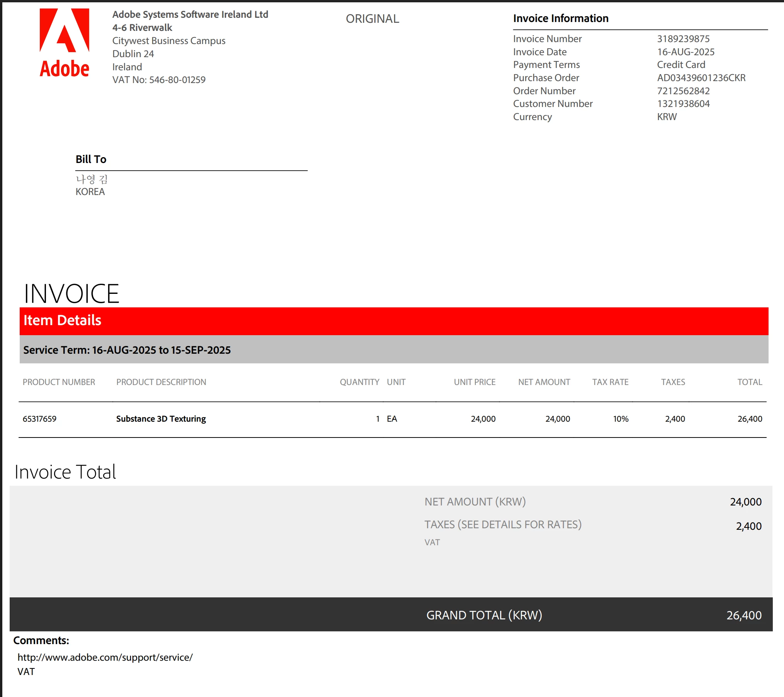This screenshot has height=697, width=784.
Task: Click the Adobe logo
Action: pyautogui.click(x=64, y=42)
